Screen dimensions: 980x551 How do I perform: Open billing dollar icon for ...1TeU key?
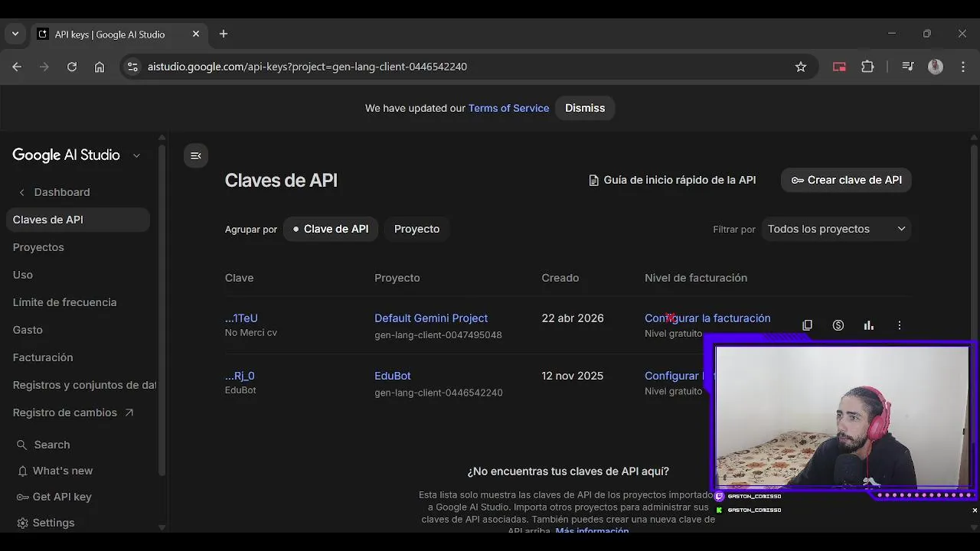click(x=838, y=325)
